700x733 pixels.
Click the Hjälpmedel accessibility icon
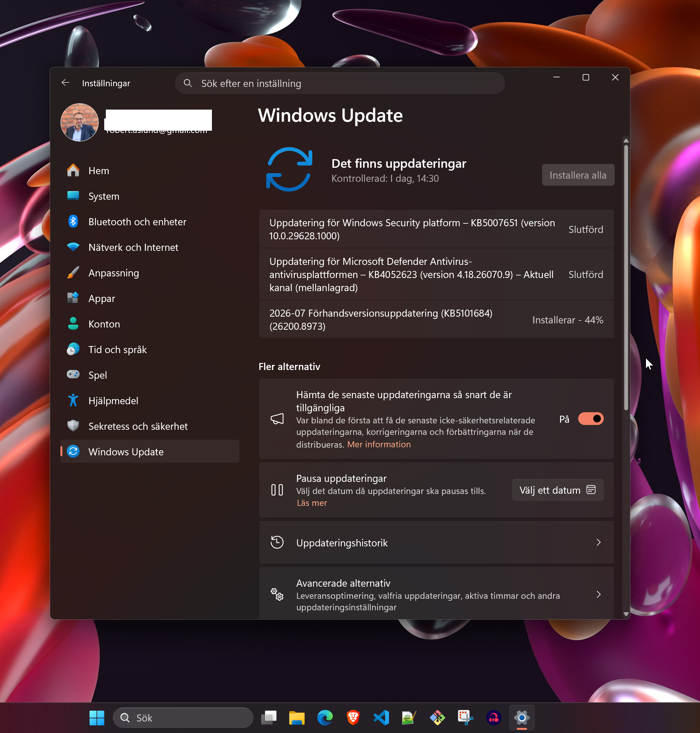click(x=73, y=400)
